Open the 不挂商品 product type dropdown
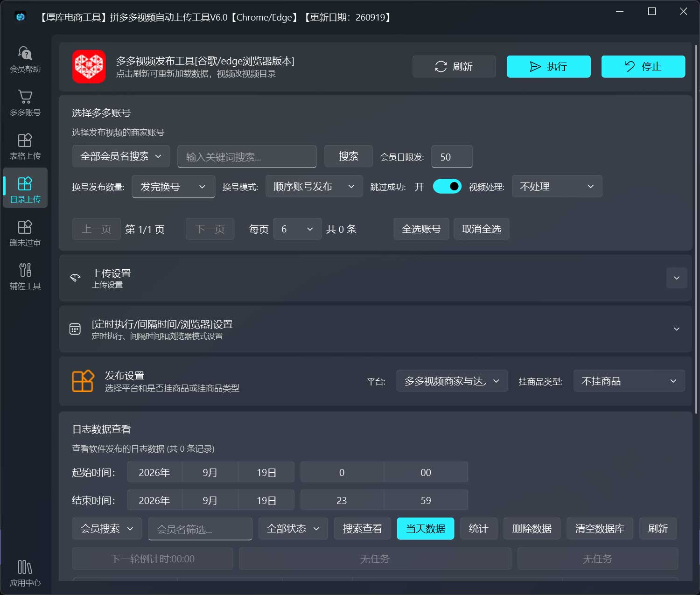 point(629,381)
